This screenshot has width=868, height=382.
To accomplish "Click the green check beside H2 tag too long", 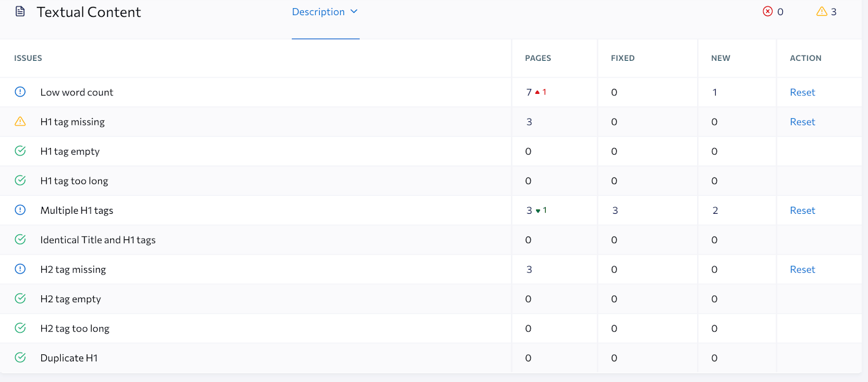I will tap(20, 328).
